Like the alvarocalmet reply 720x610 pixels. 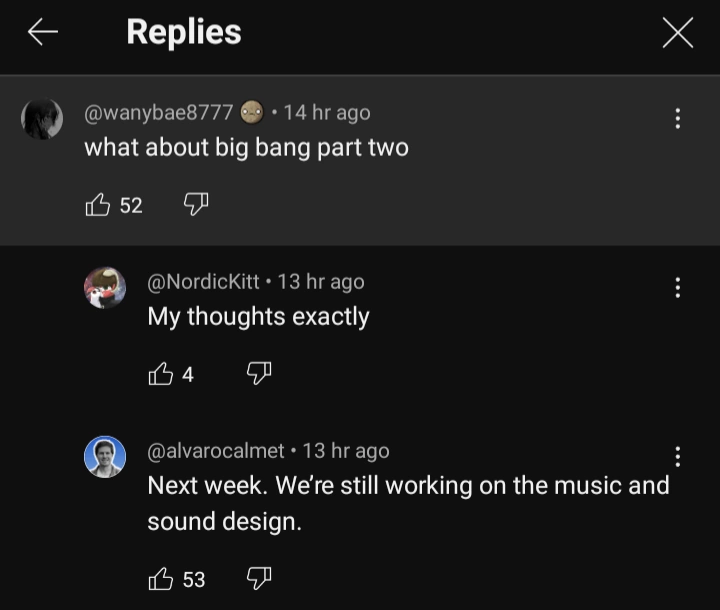(x=160, y=578)
